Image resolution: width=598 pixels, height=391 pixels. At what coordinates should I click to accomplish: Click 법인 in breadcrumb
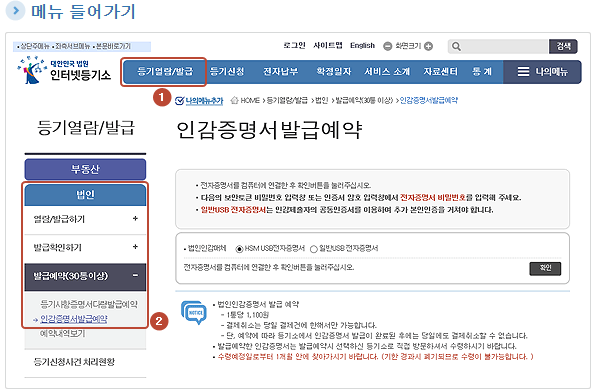[321, 100]
